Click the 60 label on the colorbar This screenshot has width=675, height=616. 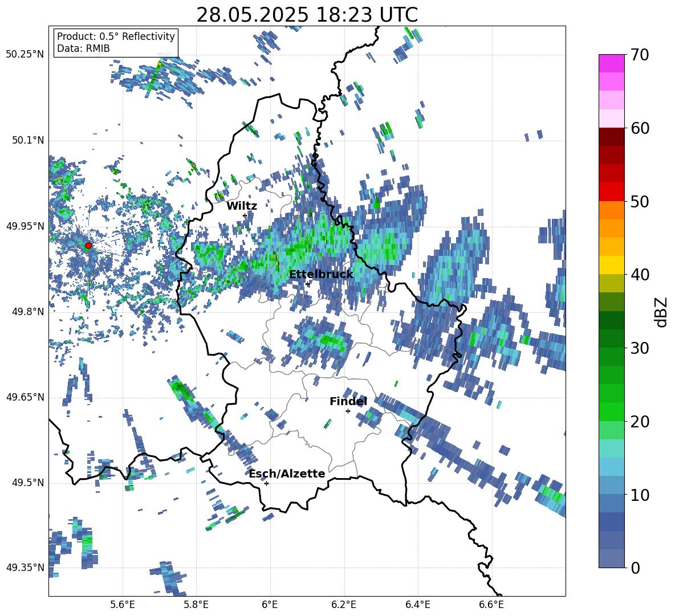(x=640, y=128)
